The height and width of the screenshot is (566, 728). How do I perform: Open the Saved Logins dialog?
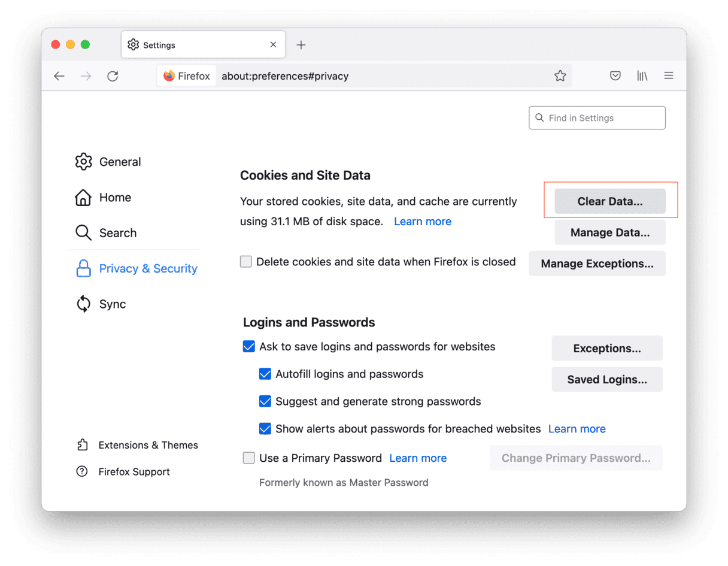coord(606,380)
